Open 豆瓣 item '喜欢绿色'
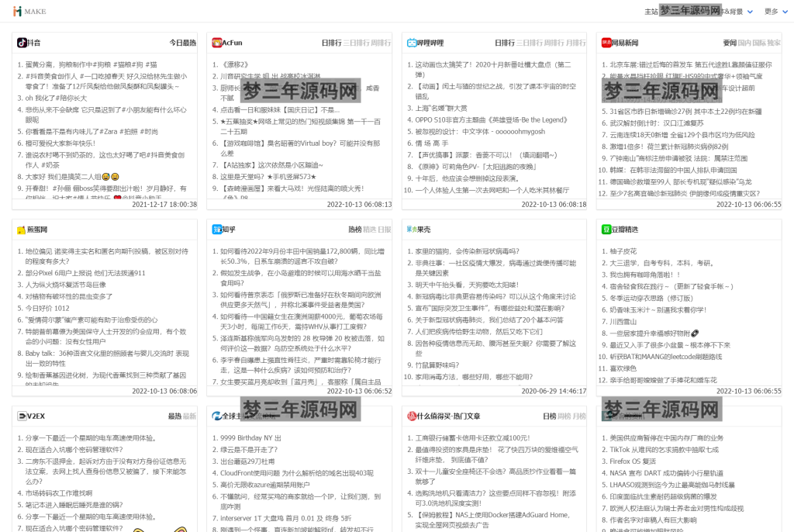This screenshot has height=532, width=794. coord(623,369)
